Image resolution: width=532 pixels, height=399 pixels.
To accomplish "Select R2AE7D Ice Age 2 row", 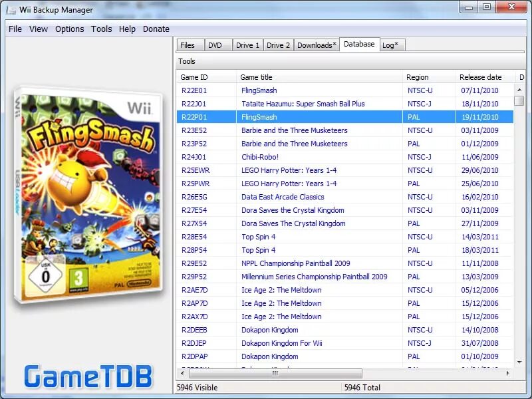I will [344, 290].
